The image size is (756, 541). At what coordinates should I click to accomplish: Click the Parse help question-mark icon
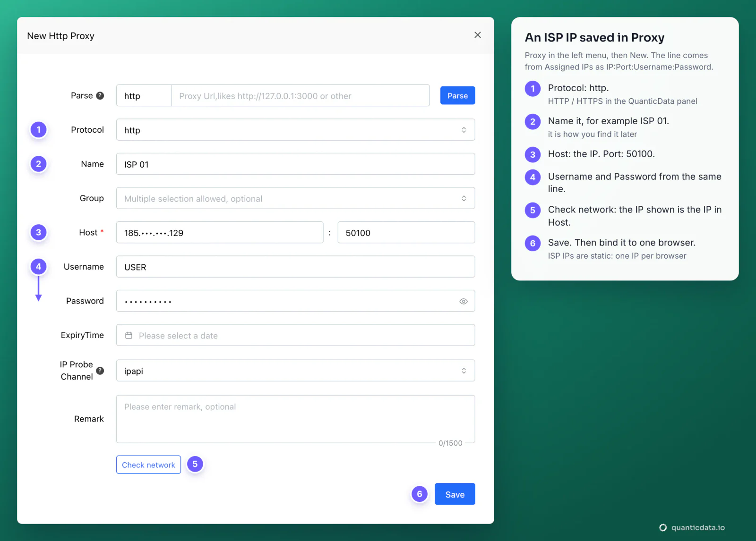(100, 95)
